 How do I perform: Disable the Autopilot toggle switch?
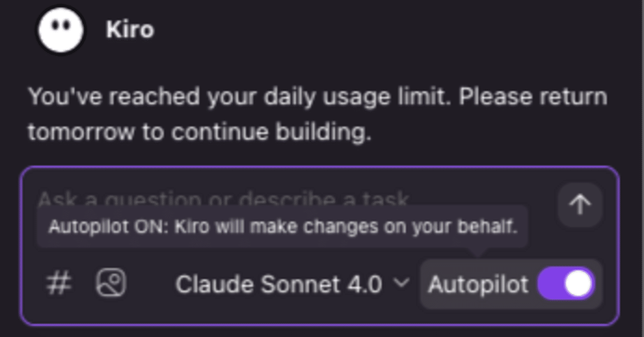(566, 284)
